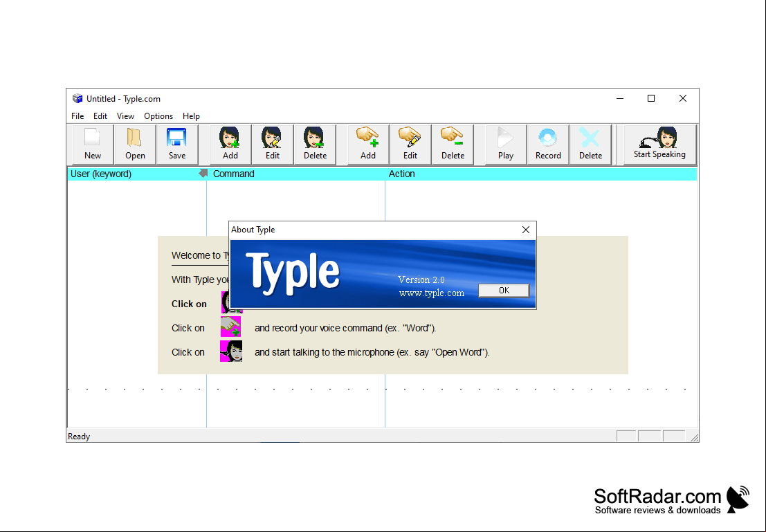Delete command with hand minus icon

453,144
